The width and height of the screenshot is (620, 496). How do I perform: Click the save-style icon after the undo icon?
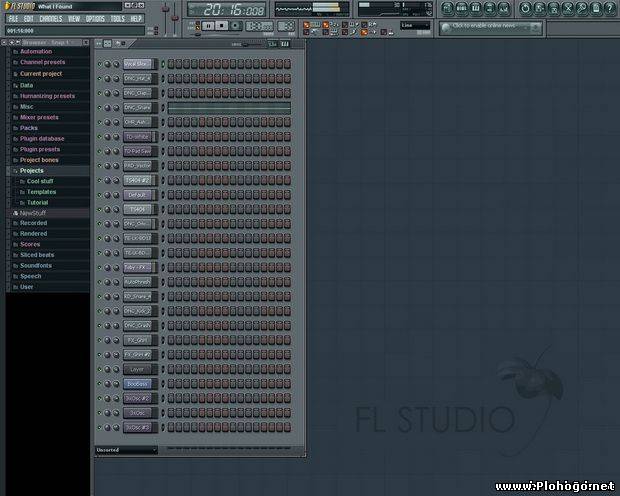tap(539, 8)
